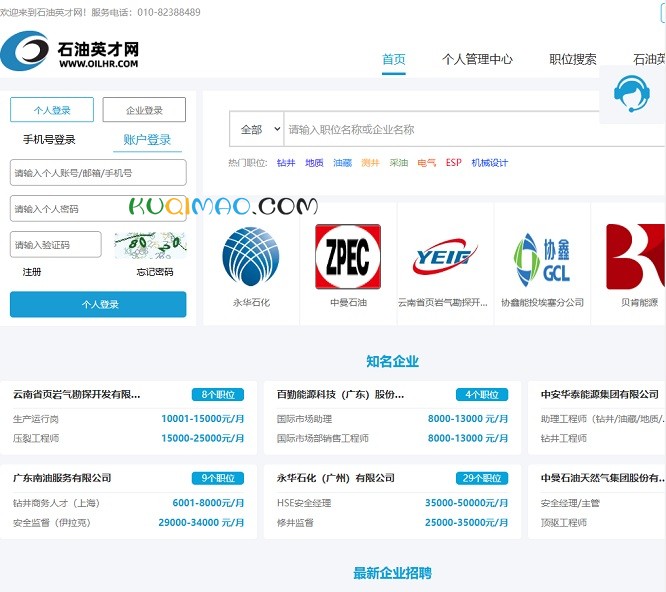
Task: Open 压裂工程师 job listing
Action: (x=36, y=438)
